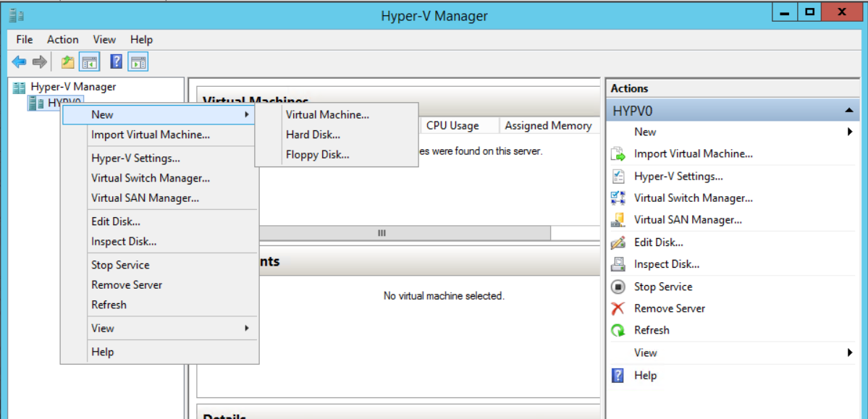Click Refresh link in Actions pane

652,331
